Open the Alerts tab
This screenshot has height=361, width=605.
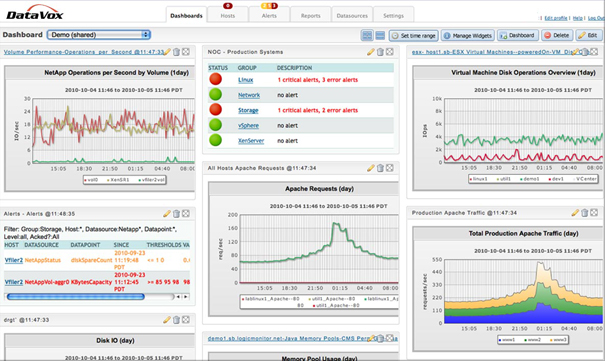click(x=269, y=15)
